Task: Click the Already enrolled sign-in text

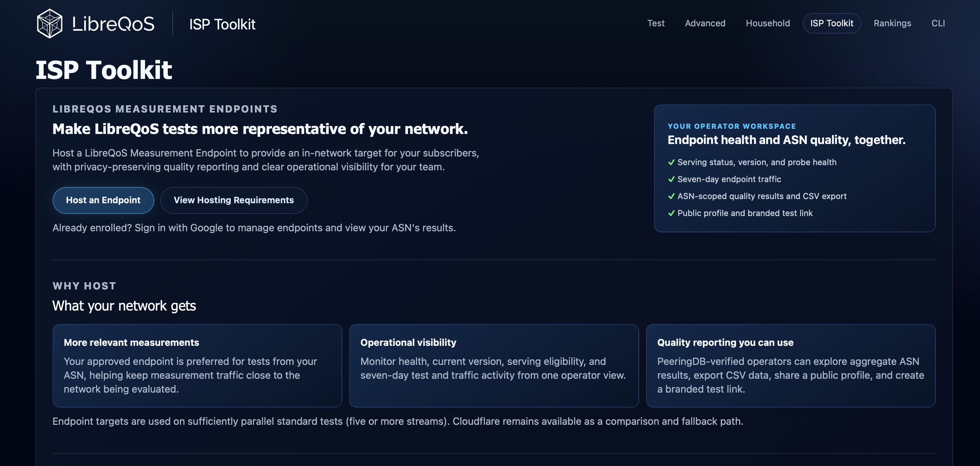Action: click(x=254, y=228)
